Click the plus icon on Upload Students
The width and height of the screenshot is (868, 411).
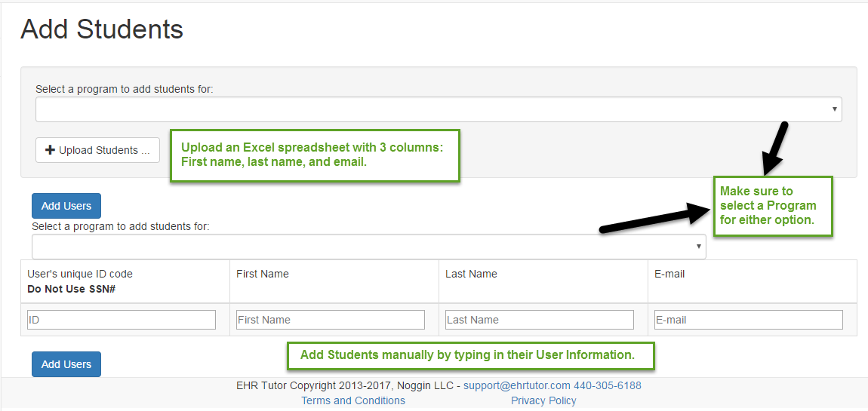tap(50, 150)
